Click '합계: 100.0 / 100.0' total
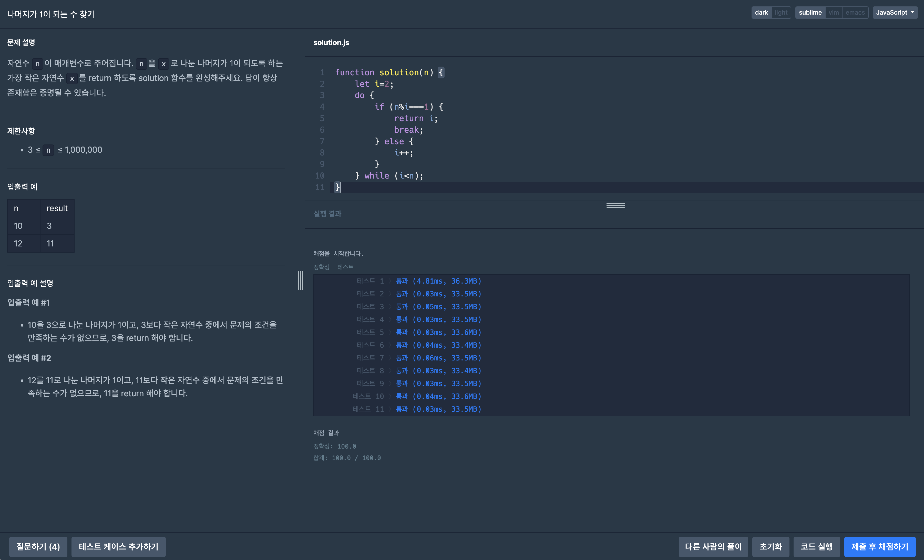 click(x=347, y=458)
